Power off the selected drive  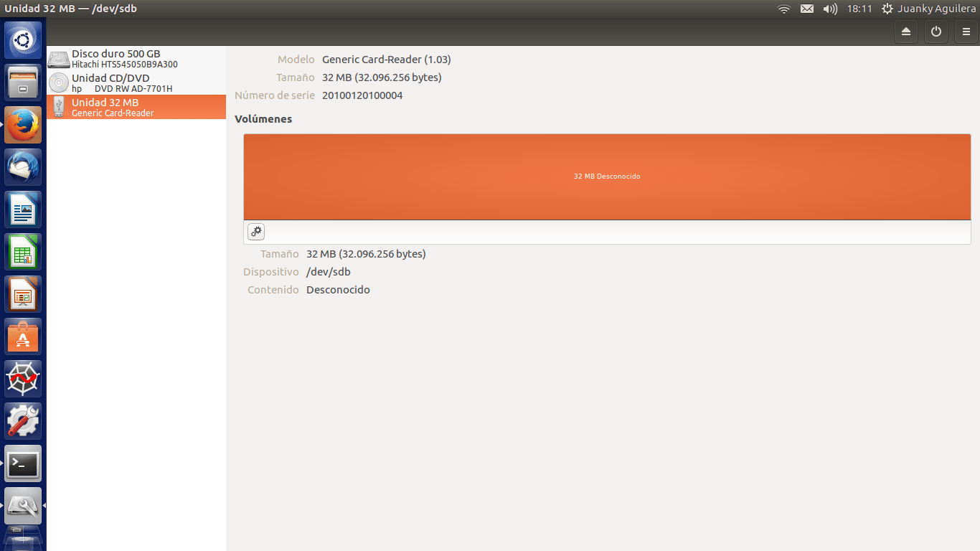tap(936, 32)
